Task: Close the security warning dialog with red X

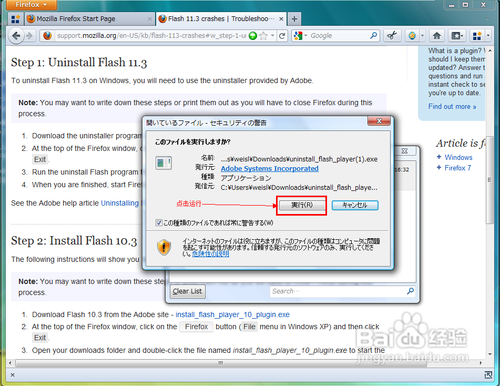Action: [379, 121]
